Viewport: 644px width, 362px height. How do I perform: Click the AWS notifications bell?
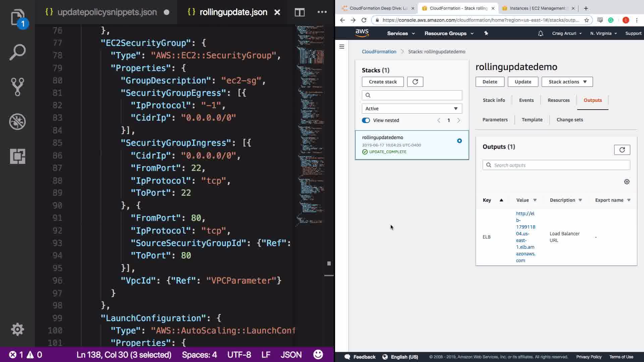tap(540, 34)
